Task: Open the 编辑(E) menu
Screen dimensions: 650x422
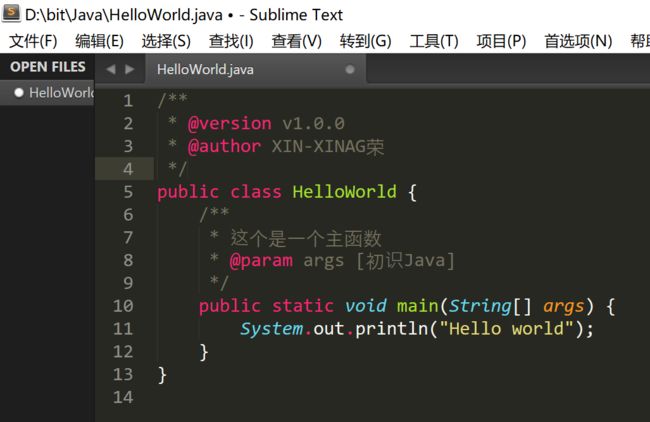Action: click(99, 41)
